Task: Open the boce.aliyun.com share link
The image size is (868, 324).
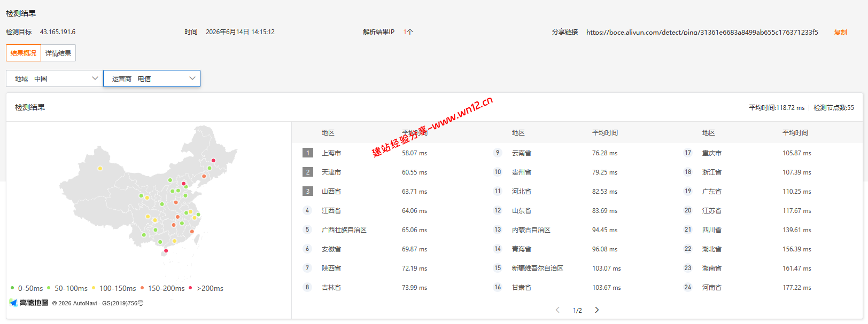Action: click(702, 32)
